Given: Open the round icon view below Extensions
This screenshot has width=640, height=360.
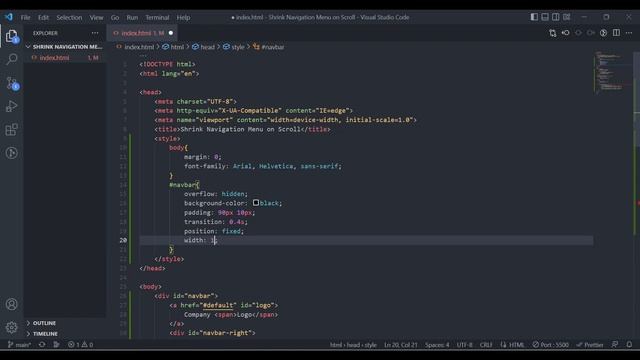Looking at the screenshot, I should tap(12, 153).
